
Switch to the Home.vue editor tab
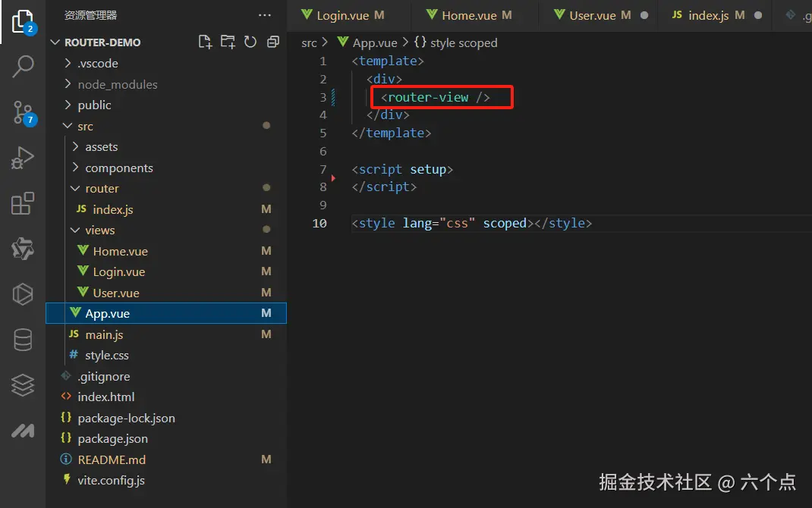click(x=475, y=15)
